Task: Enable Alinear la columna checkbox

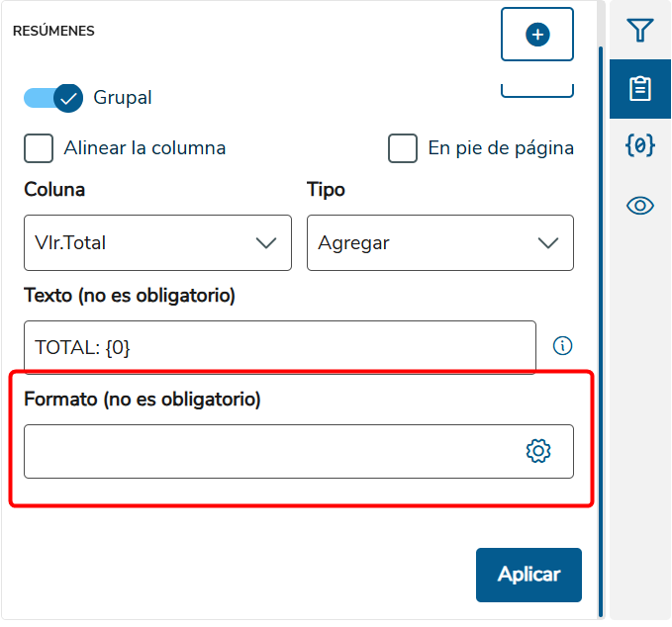Action: pyautogui.click(x=39, y=148)
